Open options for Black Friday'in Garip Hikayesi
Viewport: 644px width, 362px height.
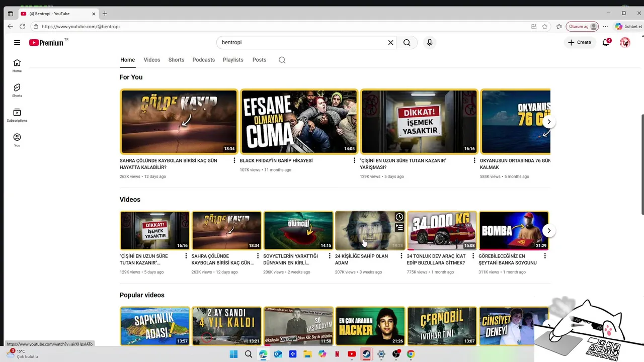(x=354, y=160)
